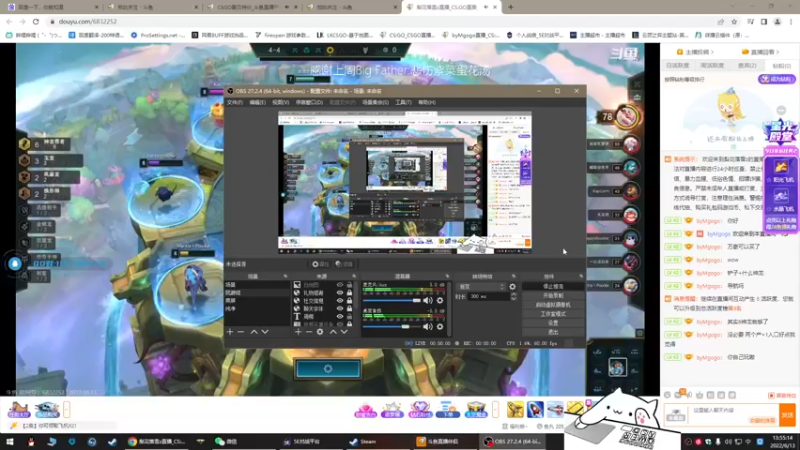This screenshot has height=450, width=800.
Task: Open the OBS Scene Collection menu
Action: coord(375,103)
